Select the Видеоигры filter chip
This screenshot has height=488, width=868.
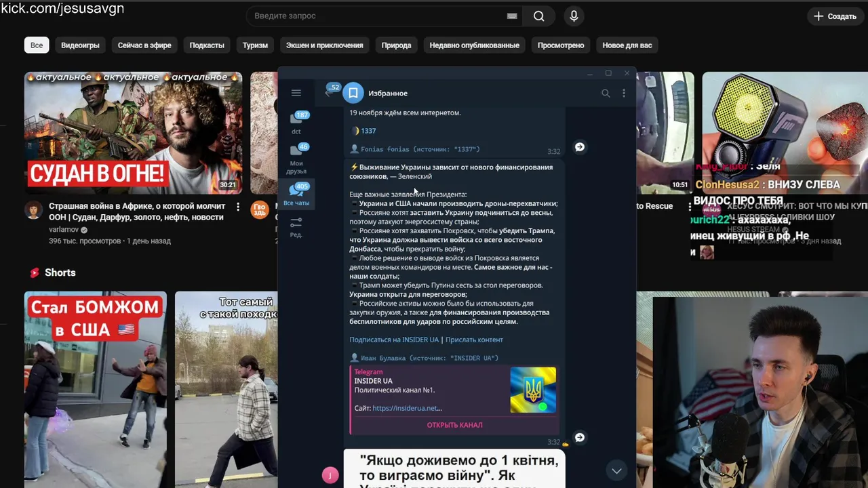point(80,45)
